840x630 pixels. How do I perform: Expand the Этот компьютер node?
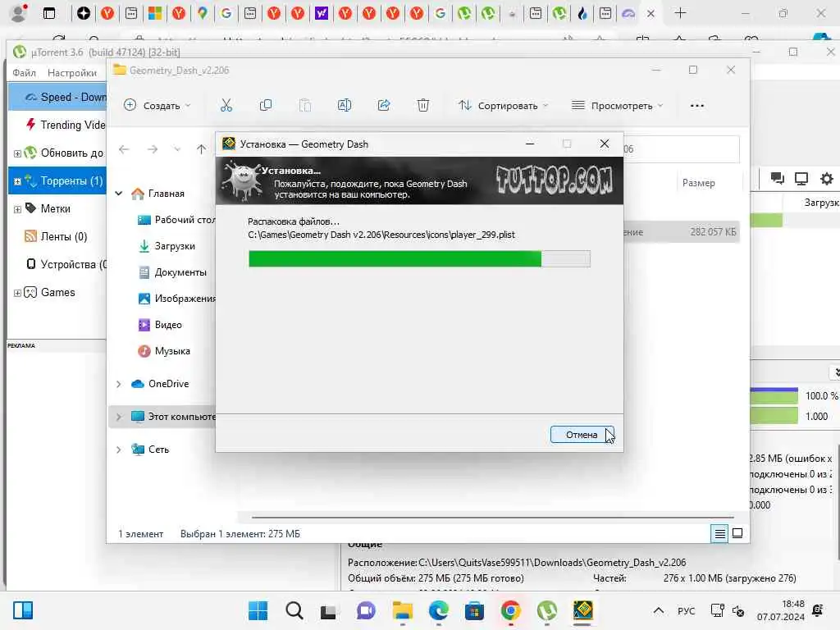(x=119, y=417)
